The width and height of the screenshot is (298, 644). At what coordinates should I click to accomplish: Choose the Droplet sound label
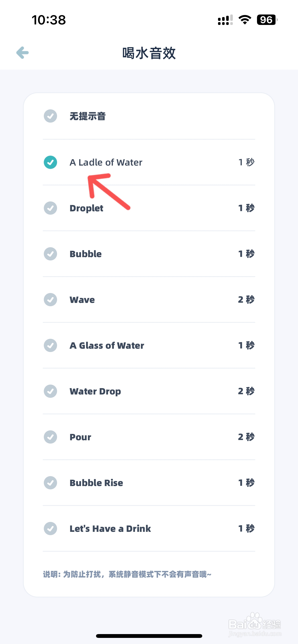pos(86,208)
